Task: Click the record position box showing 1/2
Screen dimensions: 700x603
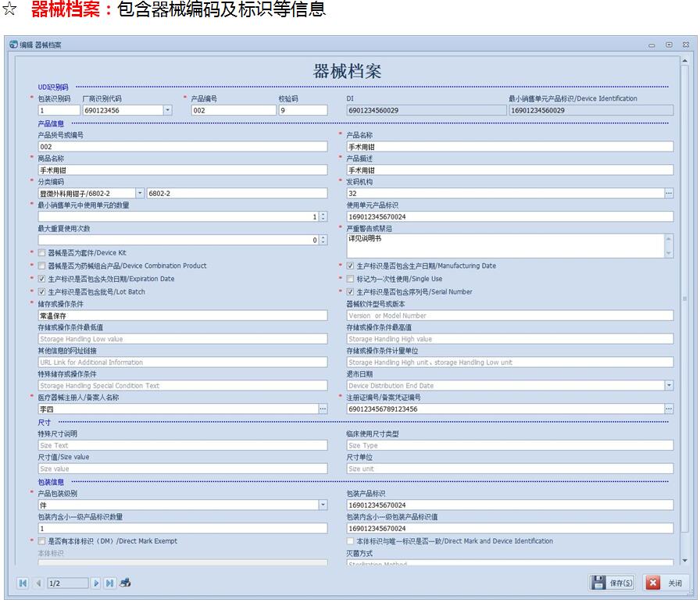Action: point(68,583)
